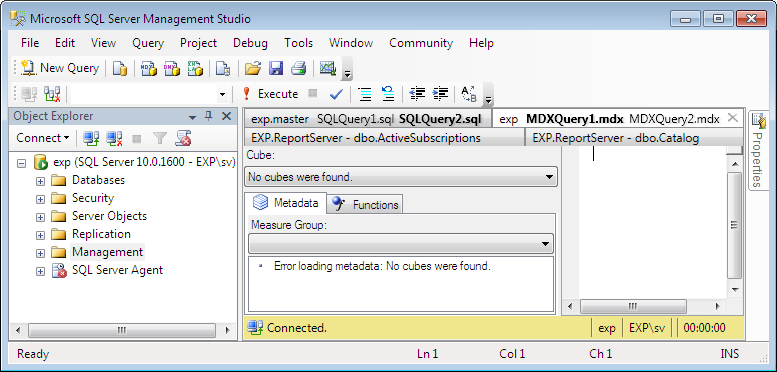Expand the Replication folder
777x372 pixels.
tap(40, 235)
